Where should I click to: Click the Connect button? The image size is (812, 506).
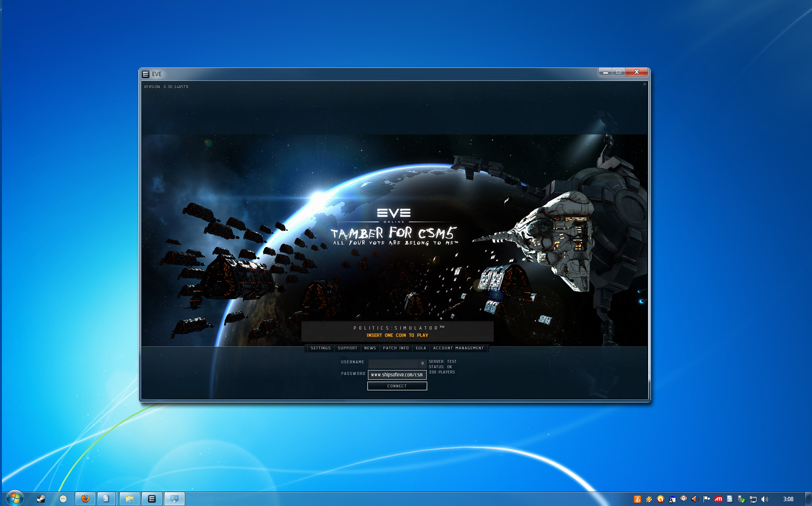[397, 386]
